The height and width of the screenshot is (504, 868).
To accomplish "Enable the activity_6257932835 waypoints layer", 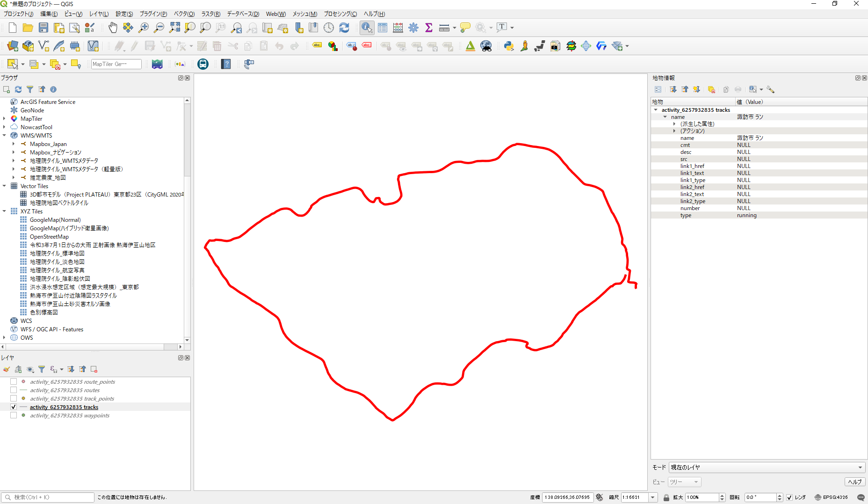I will [x=14, y=415].
